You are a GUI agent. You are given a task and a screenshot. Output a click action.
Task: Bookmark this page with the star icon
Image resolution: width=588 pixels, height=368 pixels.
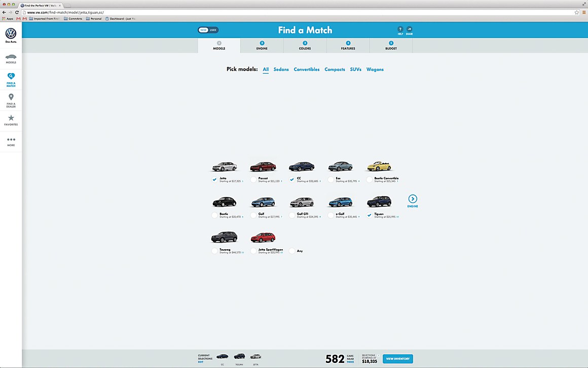577,12
